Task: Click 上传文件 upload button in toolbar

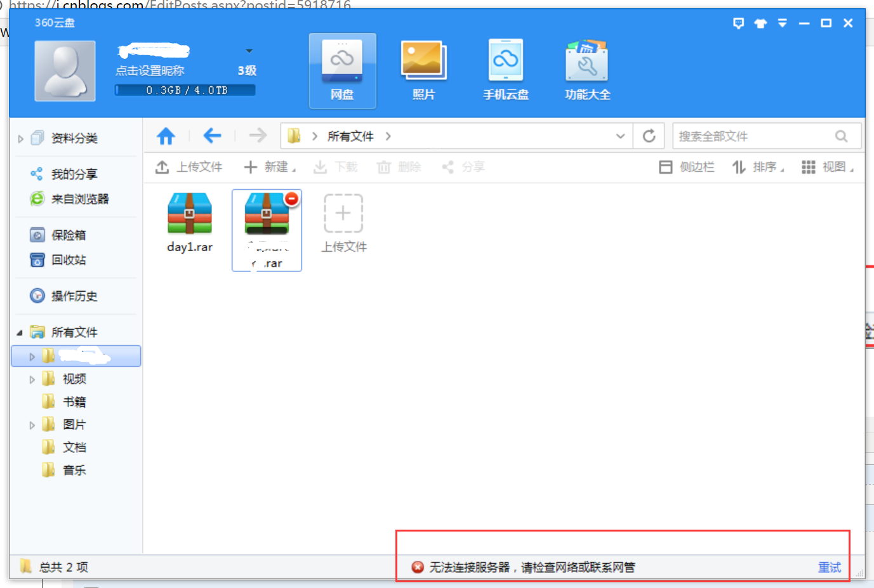Action: [x=189, y=167]
